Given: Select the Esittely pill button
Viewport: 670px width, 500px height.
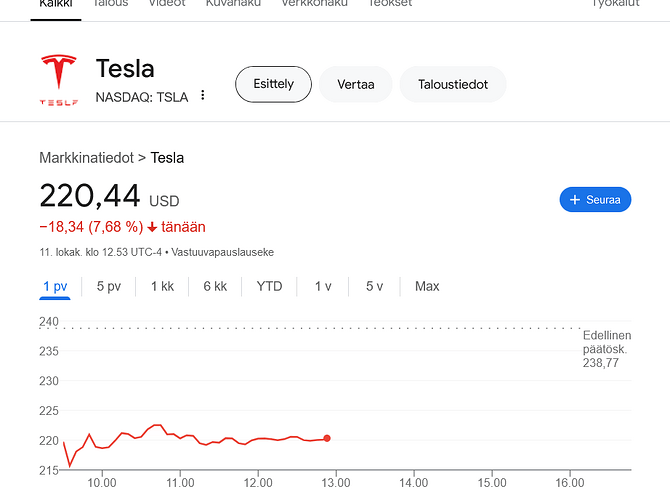Looking at the screenshot, I should (x=273, y=84).
